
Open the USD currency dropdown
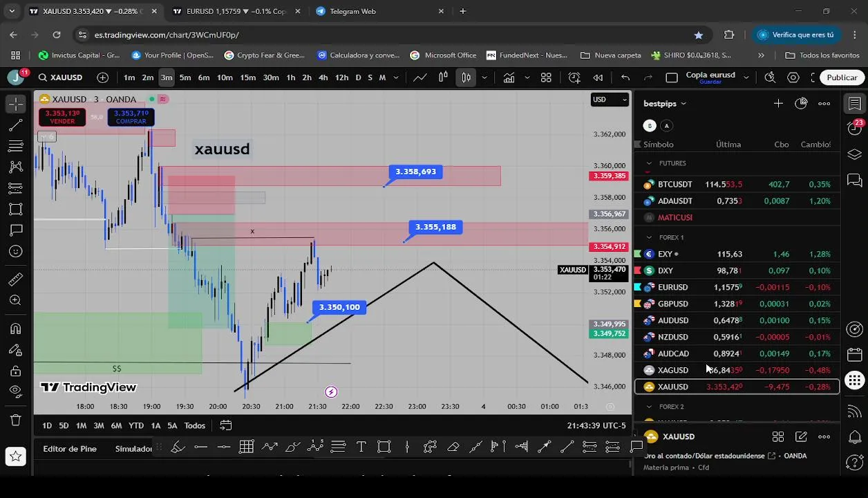[610, 100]
